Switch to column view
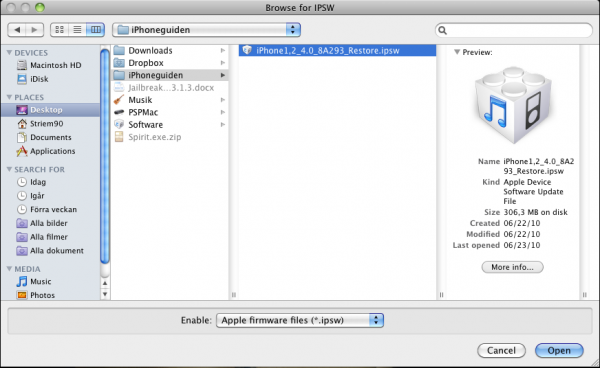Screen dimensions: 600x368 click(x=96, y=30)
